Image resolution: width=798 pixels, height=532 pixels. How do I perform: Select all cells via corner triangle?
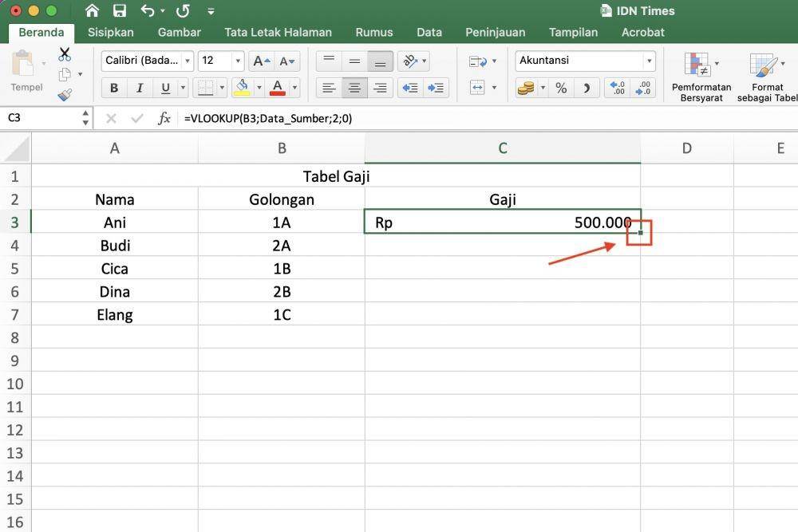[x=15, y=148]
